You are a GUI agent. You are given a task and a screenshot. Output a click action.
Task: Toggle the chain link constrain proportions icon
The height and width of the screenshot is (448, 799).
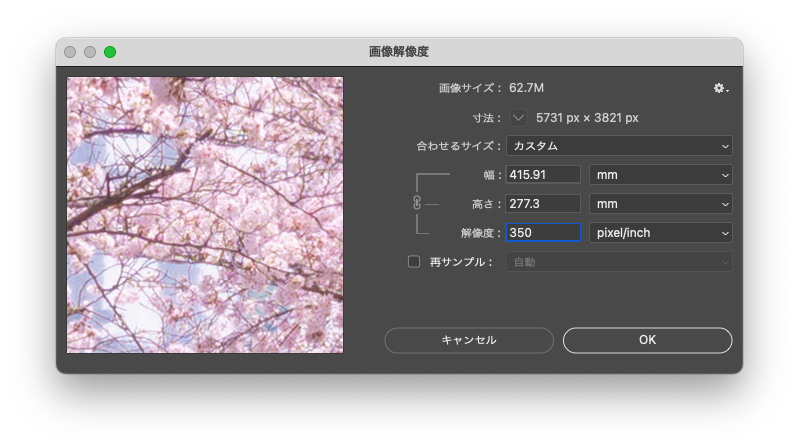point(417,203)
